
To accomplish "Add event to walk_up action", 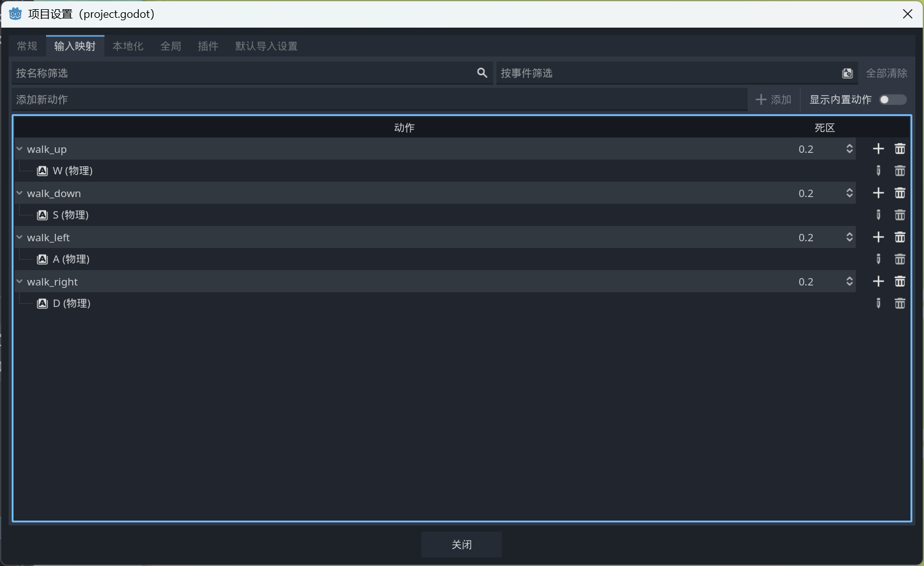I will [878, 149].
